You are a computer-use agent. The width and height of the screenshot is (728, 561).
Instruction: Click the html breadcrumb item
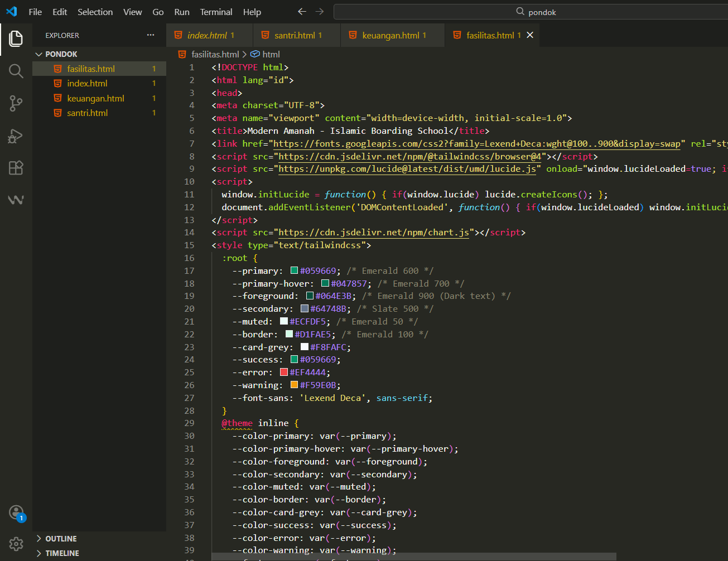tap(271, 54)
